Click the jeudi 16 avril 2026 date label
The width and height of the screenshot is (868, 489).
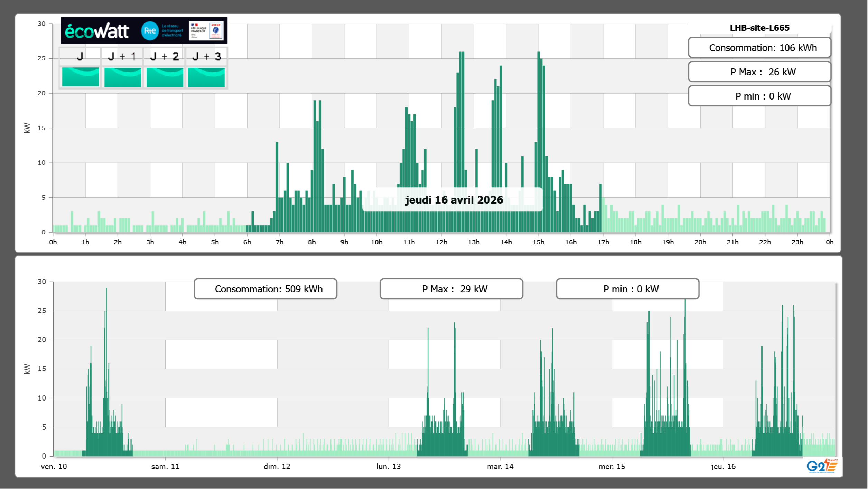(454, 200)
